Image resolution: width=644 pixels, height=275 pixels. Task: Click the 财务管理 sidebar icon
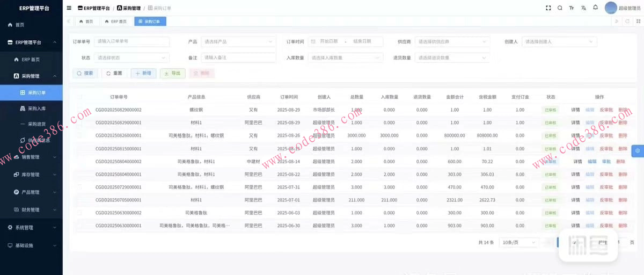(x=16, y=209)
